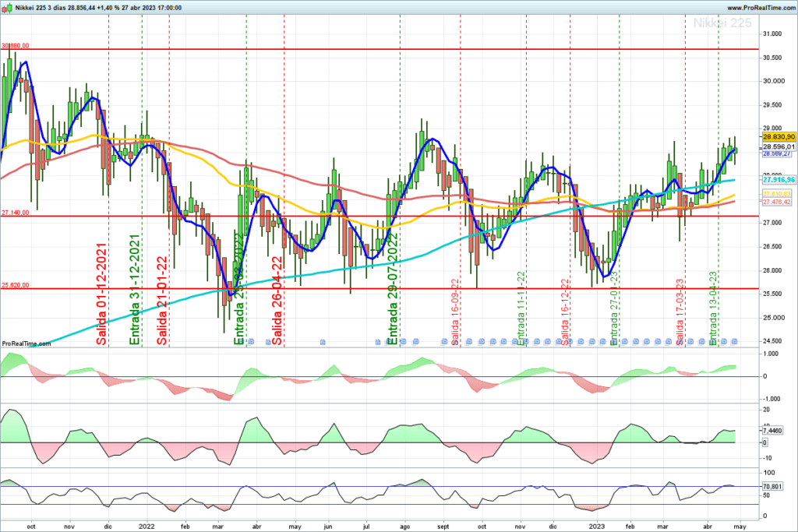Viewport: 798px width, 532px height.
Task: Click the isolated event marker icon near June 2022
Action: click(323, 342)
